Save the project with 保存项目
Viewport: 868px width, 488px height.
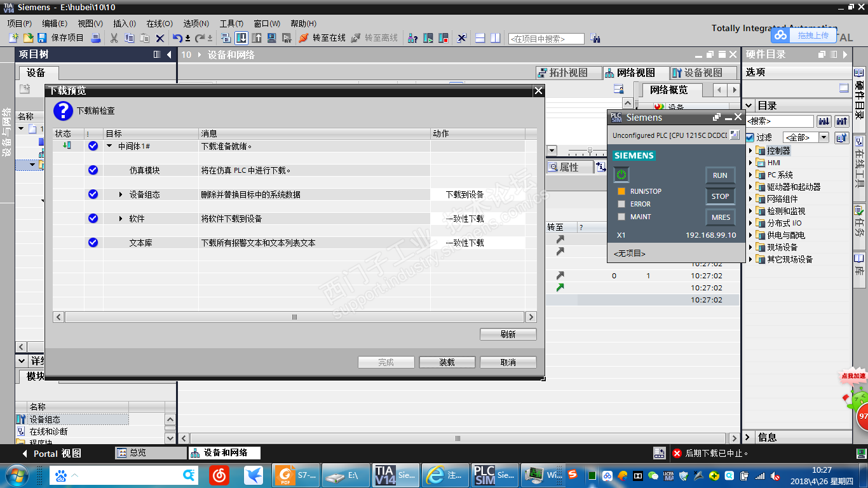(61, 38)
